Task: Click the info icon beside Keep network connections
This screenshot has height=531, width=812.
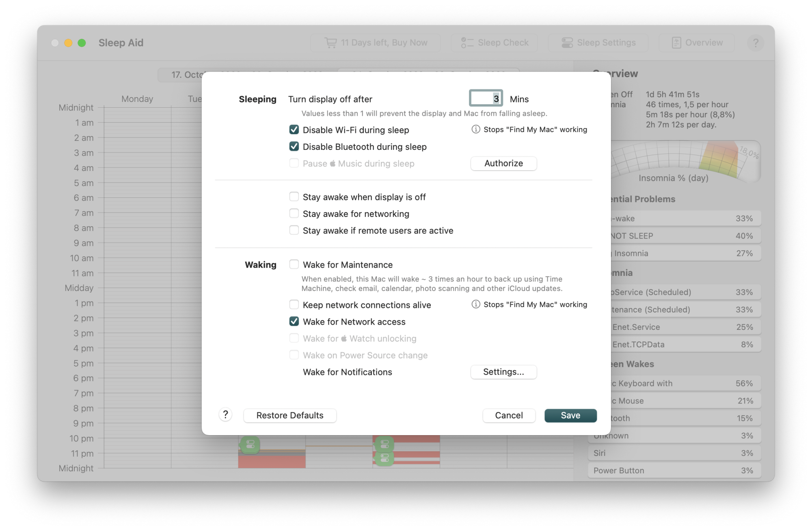Action: coord(475,304)
